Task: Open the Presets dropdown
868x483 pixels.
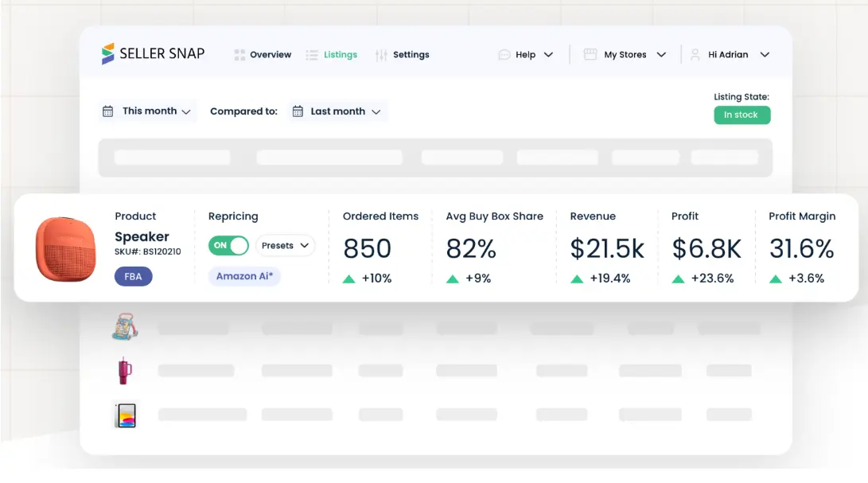Action: pos(285,245)
